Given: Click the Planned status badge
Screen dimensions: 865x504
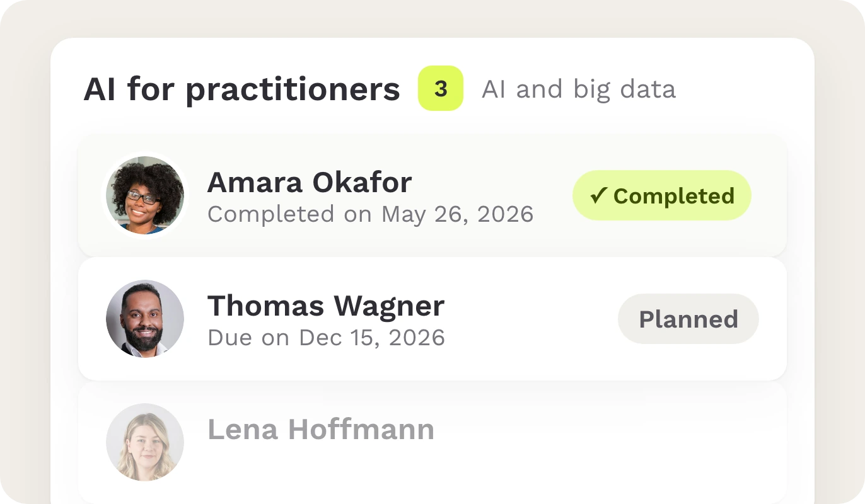Looking at the screenshot, I should pyautogui.click(x=688, y=319).
